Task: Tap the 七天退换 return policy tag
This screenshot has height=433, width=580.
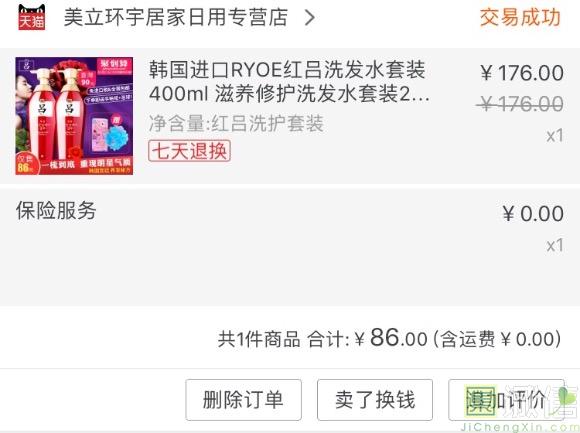Action: (189, 150)
